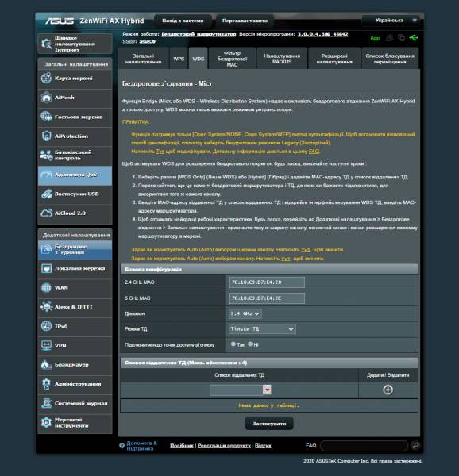Select the 'Ні' radio button
Image resolution: width=459 pixels, height=476 pixels.
pyautogui.click(x=250, y=344)
